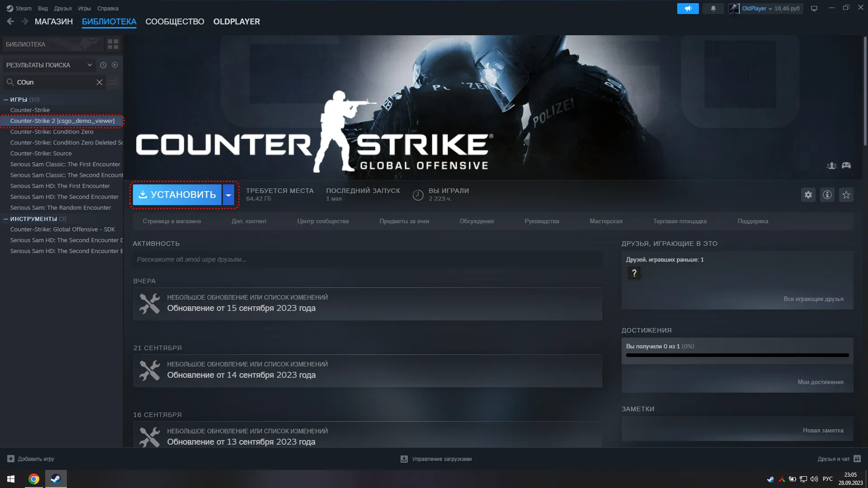The image size is (868, 488).
Task: Click the УСТАНОВИТЬ install button
Action: (x=177, y=195)
